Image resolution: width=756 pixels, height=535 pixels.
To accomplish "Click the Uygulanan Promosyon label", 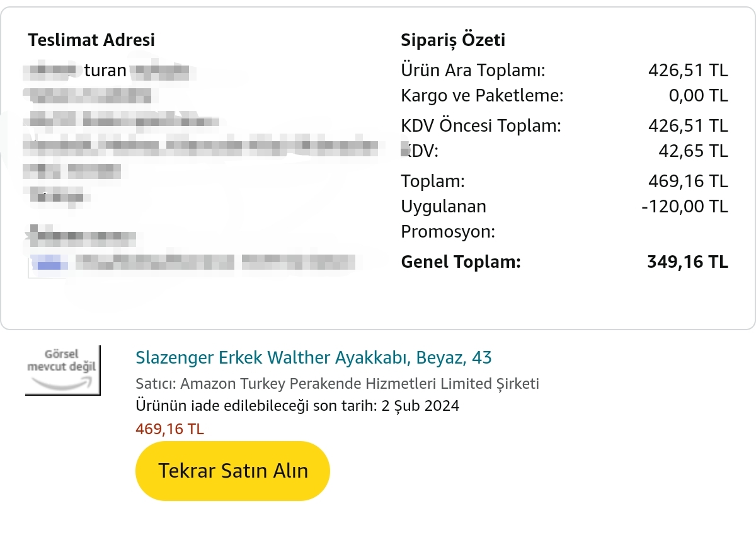I will [447, 219].
